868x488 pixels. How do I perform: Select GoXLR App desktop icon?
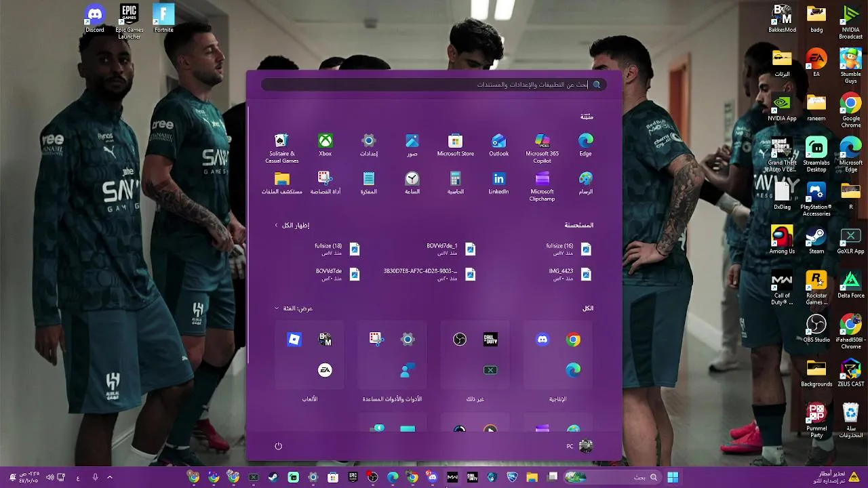(850, 239)
